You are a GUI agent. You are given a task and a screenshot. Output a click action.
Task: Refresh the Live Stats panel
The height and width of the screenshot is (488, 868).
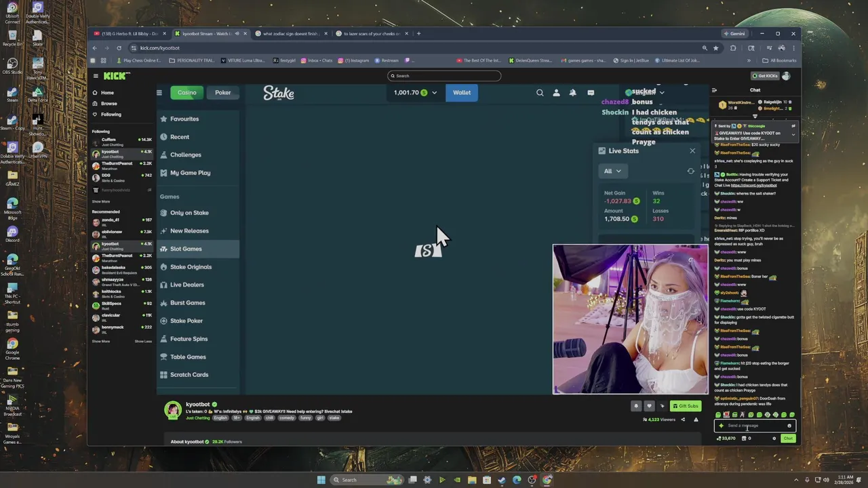(691, 171)
